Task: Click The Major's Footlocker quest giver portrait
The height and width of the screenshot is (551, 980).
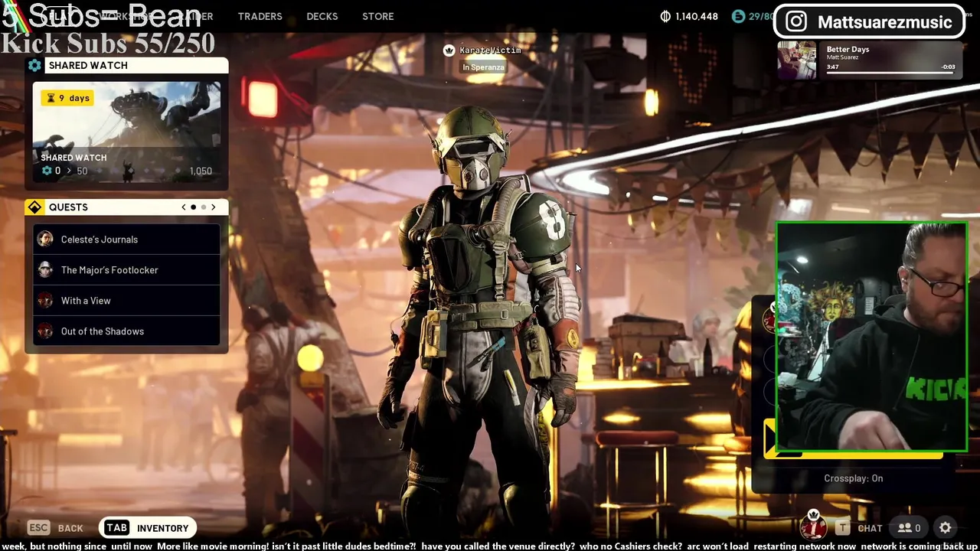Action: pos(45,270)
